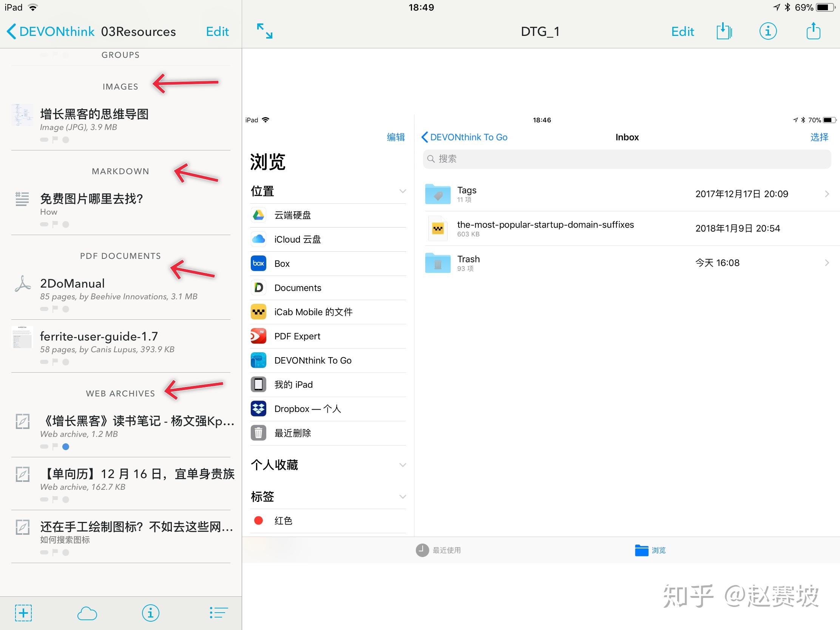Select Box location icon
This screenshot has width=840, height=630.
(x=258, y=263)
